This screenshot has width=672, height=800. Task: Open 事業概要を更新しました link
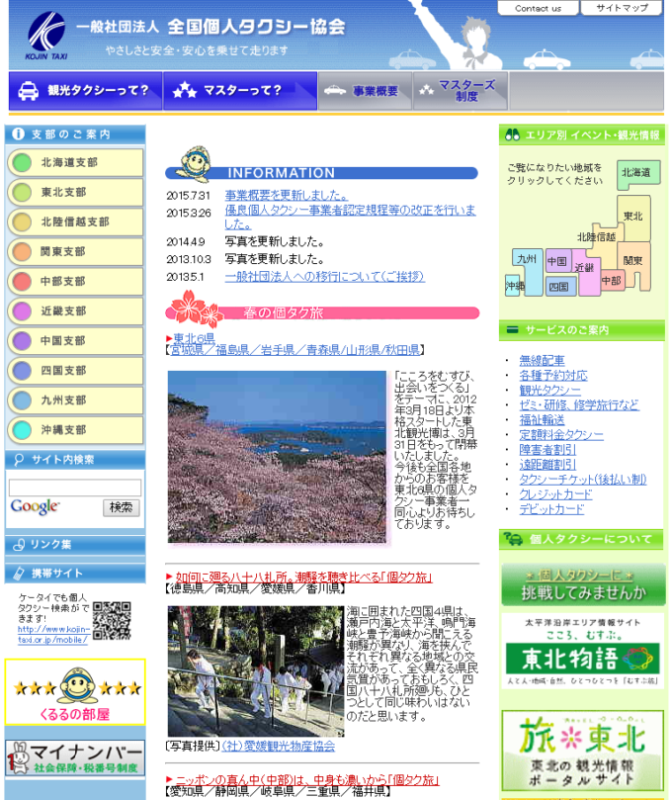pos(287,195)
